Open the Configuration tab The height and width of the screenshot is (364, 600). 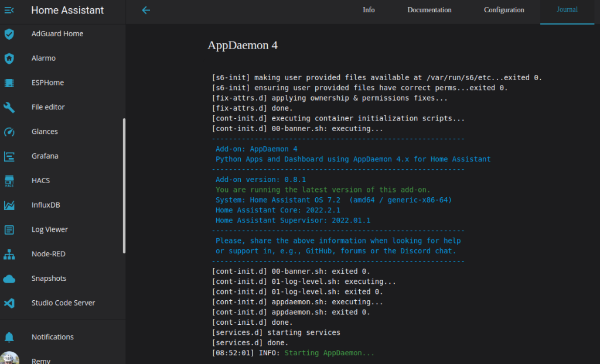point(504,10)
